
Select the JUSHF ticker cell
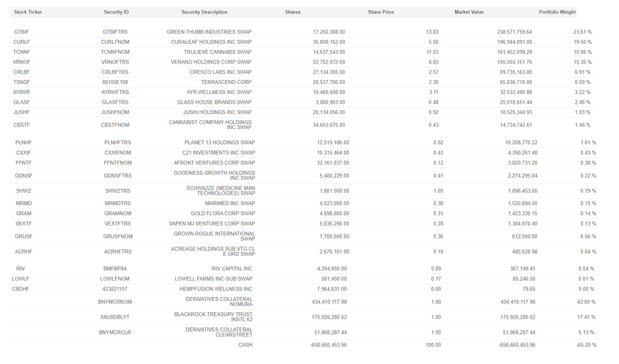point(21,112)
